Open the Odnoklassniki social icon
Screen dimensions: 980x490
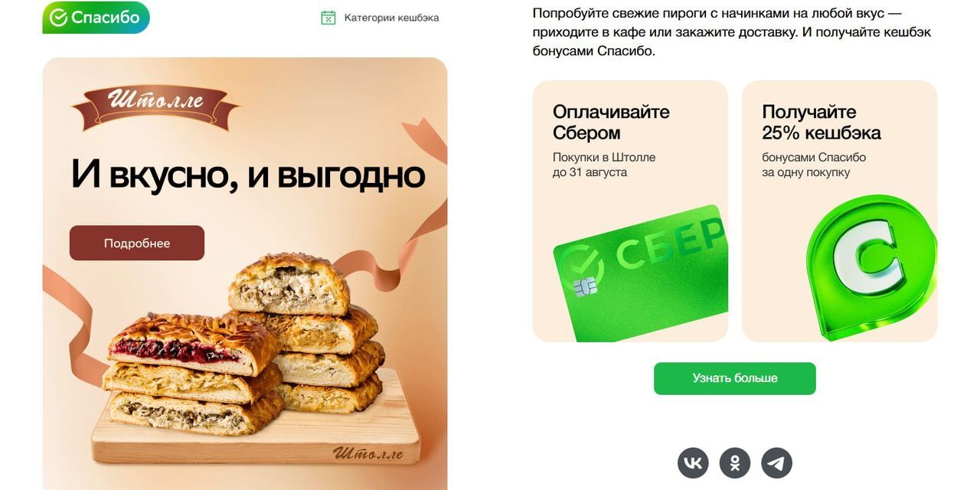[x=735, y=463]
